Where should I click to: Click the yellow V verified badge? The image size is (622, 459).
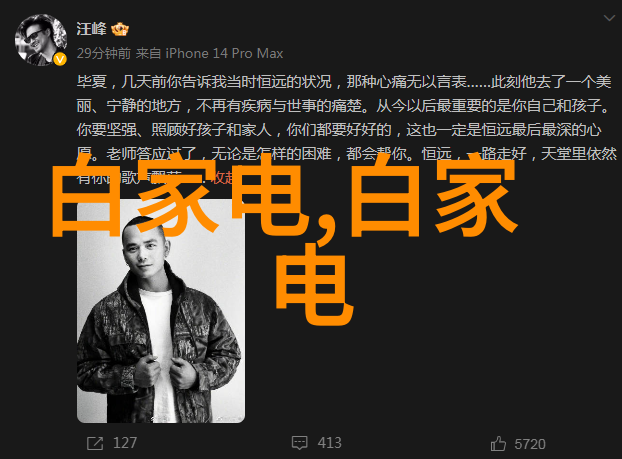point(60,60)
